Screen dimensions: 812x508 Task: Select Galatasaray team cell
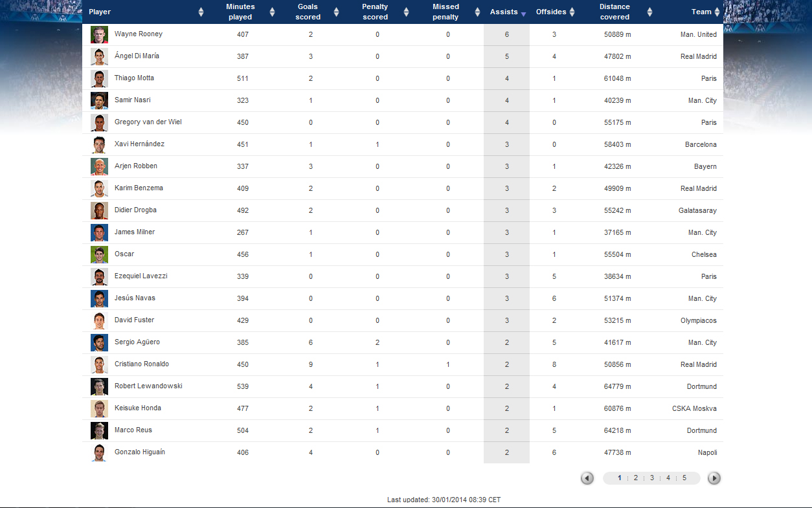[697, 210]
